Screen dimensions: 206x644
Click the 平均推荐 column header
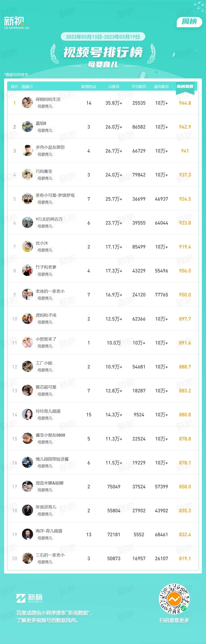[x=139, y=86]
